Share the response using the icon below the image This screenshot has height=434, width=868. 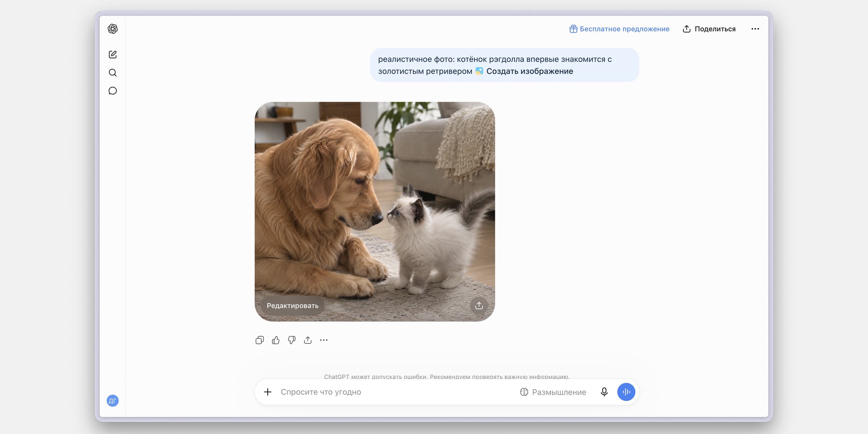point(308,340)
